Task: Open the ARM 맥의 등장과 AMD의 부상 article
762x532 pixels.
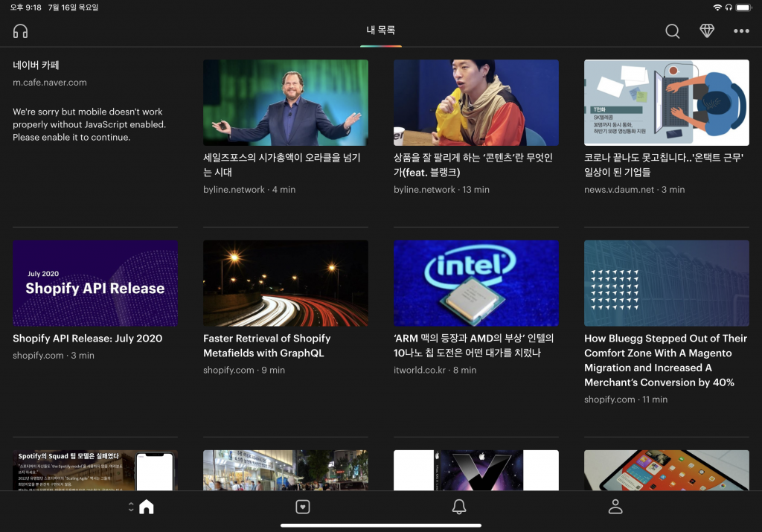Action: click(x=474, y=345)
